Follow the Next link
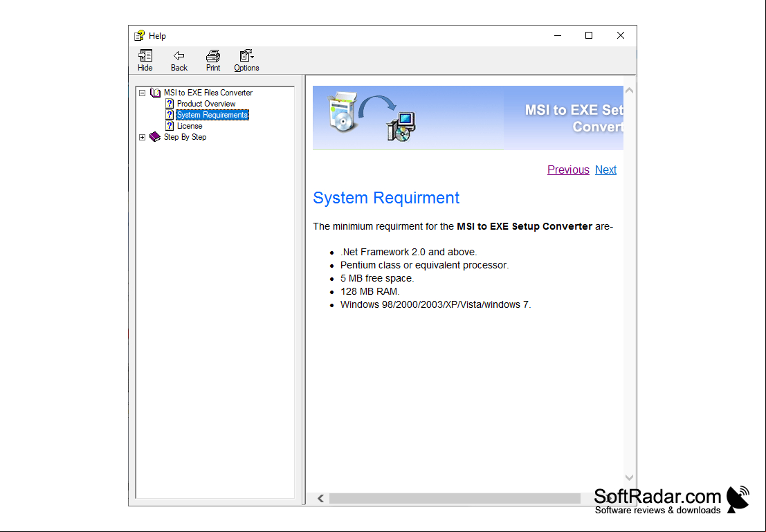 [x=605, y=169]
